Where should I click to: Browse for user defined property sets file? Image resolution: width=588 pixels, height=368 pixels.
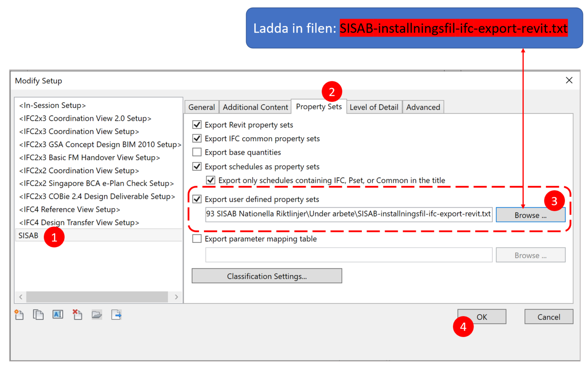point(531,215)
